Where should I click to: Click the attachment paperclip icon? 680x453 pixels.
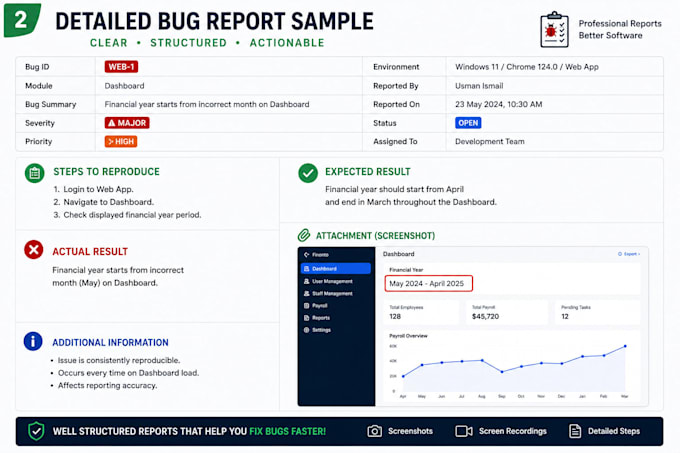pos(304,235)
